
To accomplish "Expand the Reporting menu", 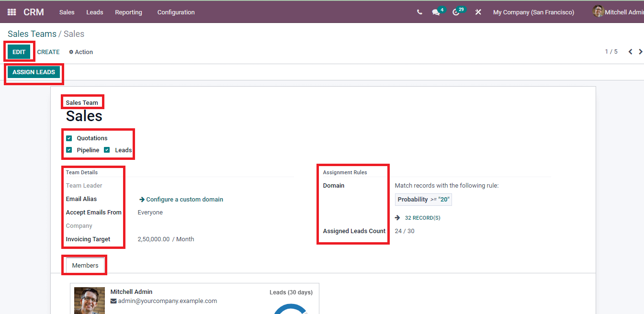I will 128,12.
